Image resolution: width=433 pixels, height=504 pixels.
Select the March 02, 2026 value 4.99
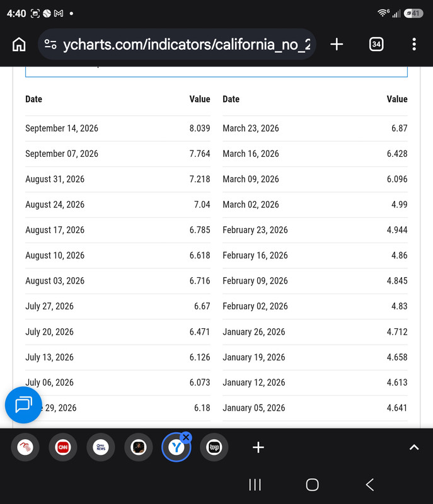pyautogui.click(x=399, y=204)
